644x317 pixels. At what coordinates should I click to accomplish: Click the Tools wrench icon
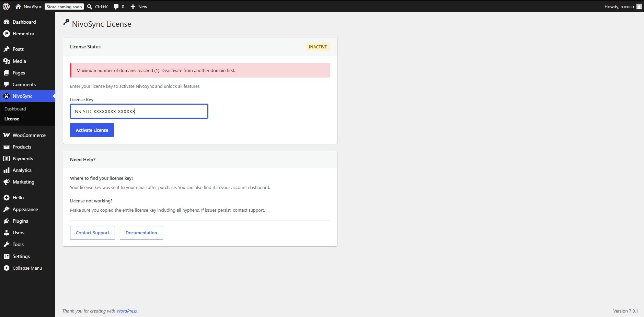pyautogui.click(x=7, y=244)
